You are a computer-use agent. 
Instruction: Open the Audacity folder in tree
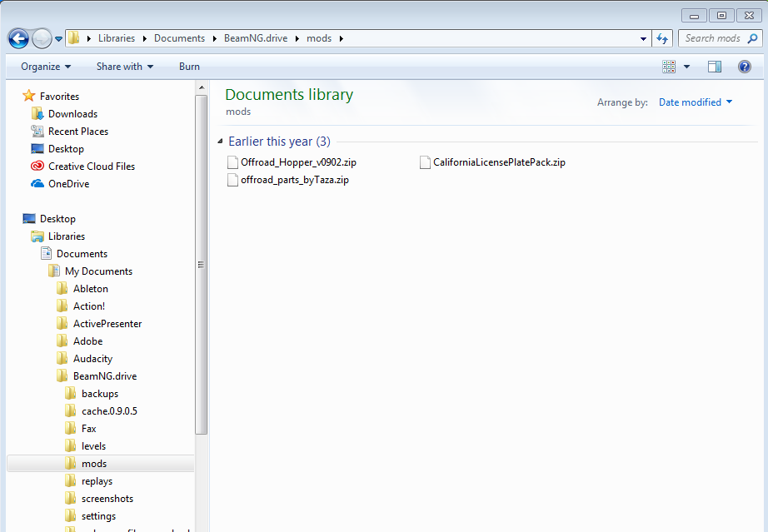[x=92, y=359]
